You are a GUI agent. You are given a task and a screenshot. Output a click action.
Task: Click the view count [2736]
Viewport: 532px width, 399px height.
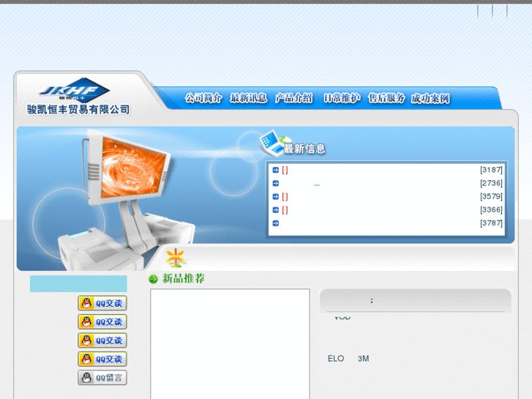point(491,183)
